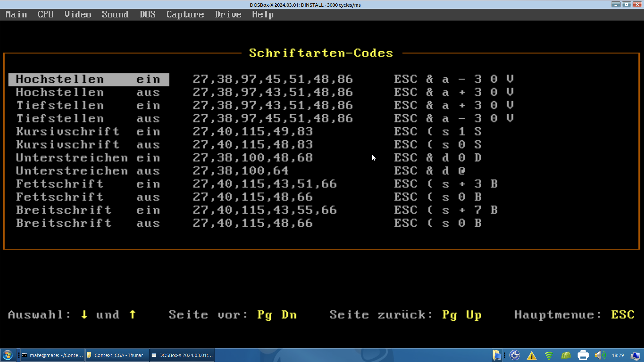Open the Capture menu
Viewport: 644px width, 362px height.
(x=185, y=14)
